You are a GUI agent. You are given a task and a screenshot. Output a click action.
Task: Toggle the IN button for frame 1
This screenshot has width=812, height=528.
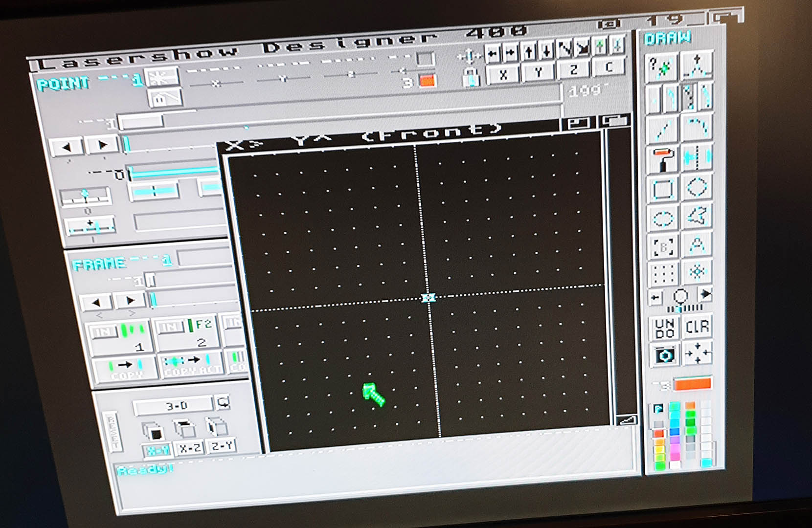pyautogui.click(x=103, y=332)
